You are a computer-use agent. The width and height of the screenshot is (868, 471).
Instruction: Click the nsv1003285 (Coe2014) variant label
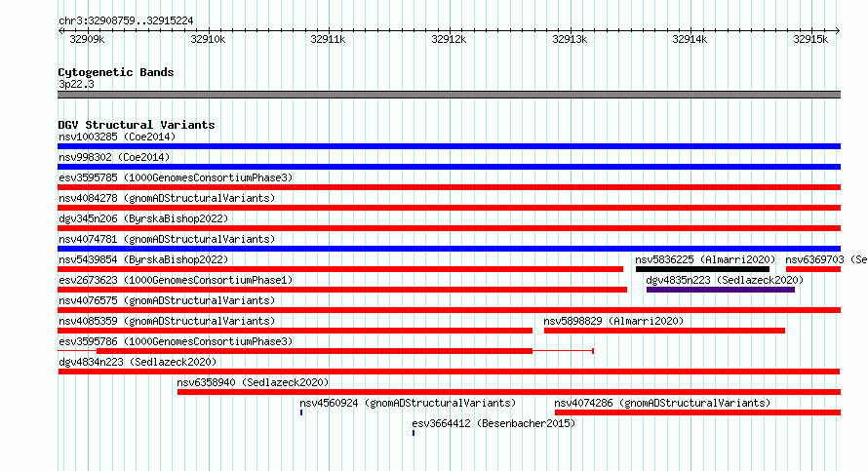click(117, 137)
